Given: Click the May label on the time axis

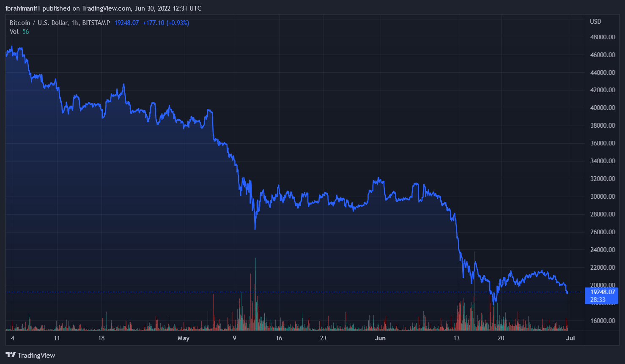Looking at the screenshot, I should (183, 338).
